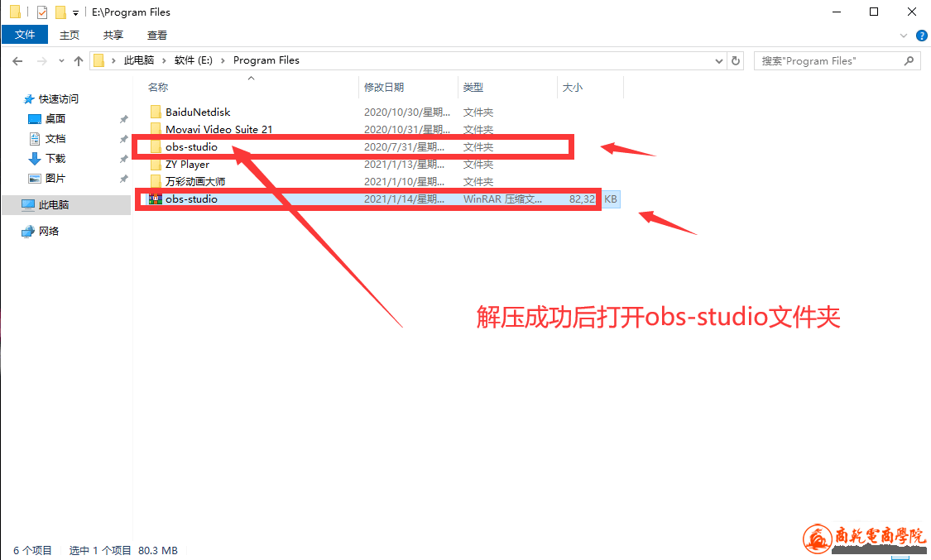Click the WinRAR archive type cell
Screen dimensions: 931x560
click(x=502, y=199)
